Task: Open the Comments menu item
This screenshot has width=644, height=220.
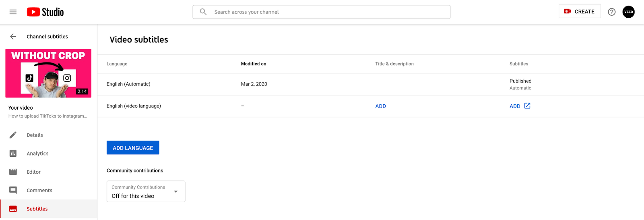Action: pos(48,190)
